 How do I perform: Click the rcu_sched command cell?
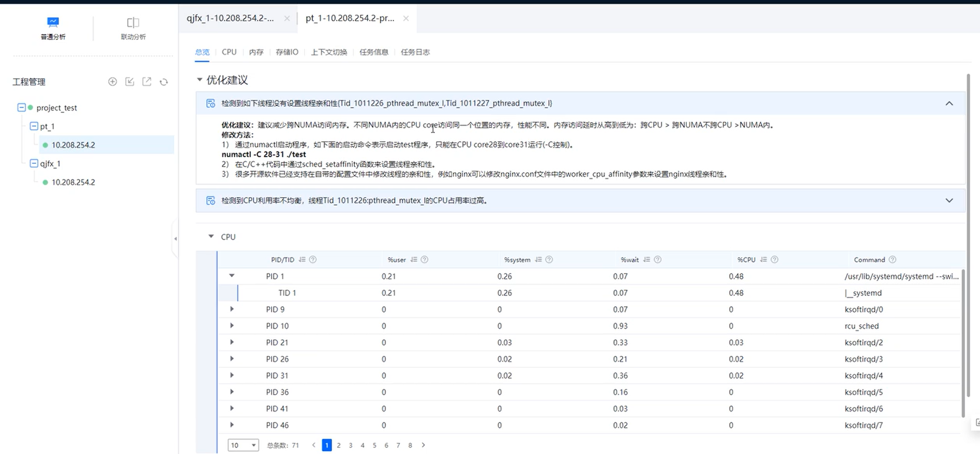coord(862,326)
